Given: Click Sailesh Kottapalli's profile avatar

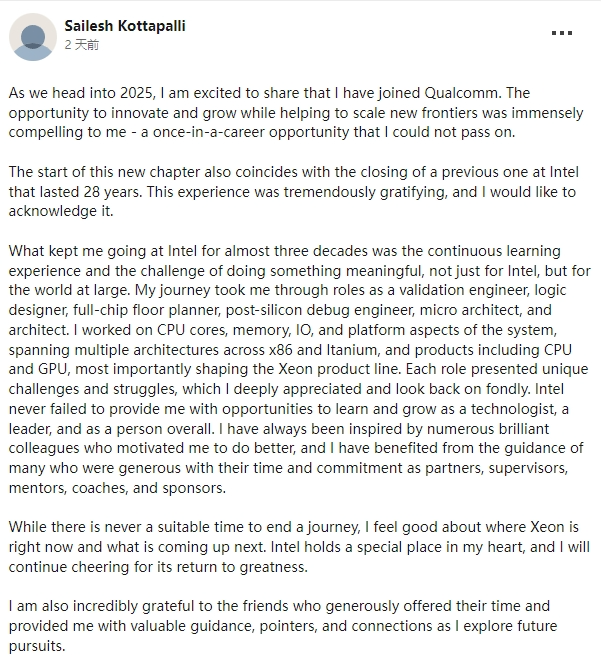Looking at the screenshot, I should point(33,37).
